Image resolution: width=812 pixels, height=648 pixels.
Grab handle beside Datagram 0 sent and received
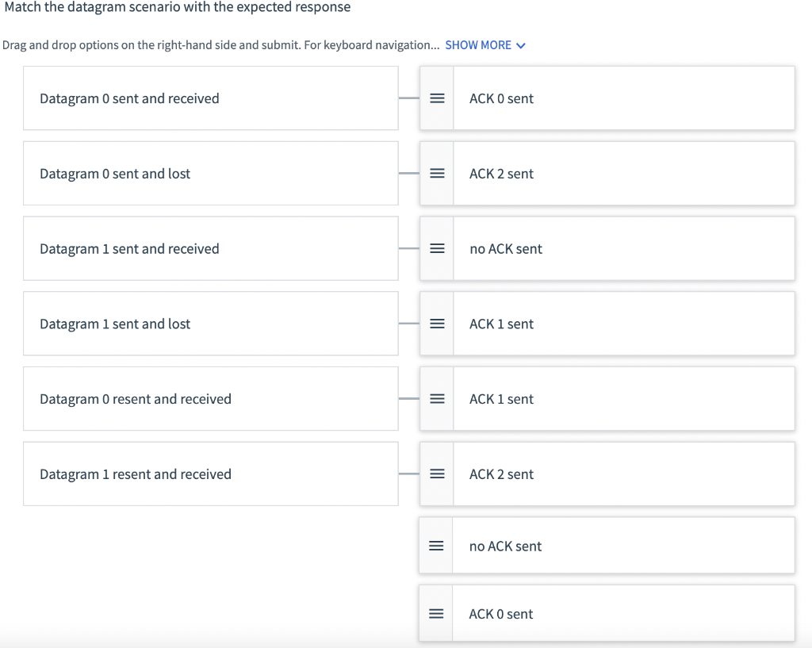(436, 98)
